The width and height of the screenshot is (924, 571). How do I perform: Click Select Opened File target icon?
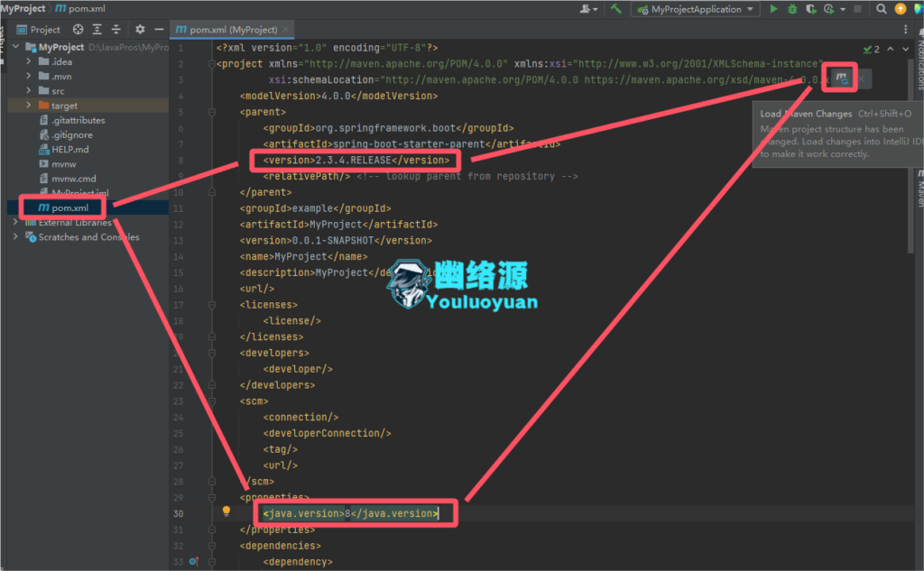78,30
